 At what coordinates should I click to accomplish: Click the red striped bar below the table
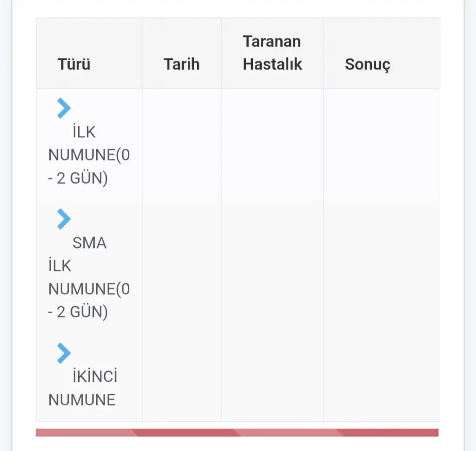237,432
